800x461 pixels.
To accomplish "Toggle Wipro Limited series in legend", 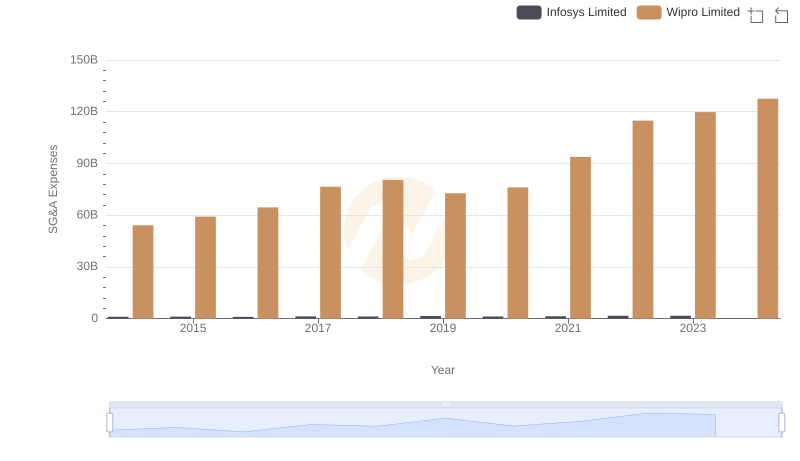I will 688,12.
